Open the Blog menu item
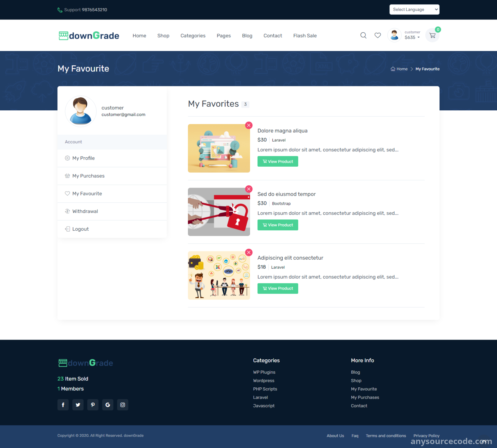 pyautogui.click(x=247, y=36)
